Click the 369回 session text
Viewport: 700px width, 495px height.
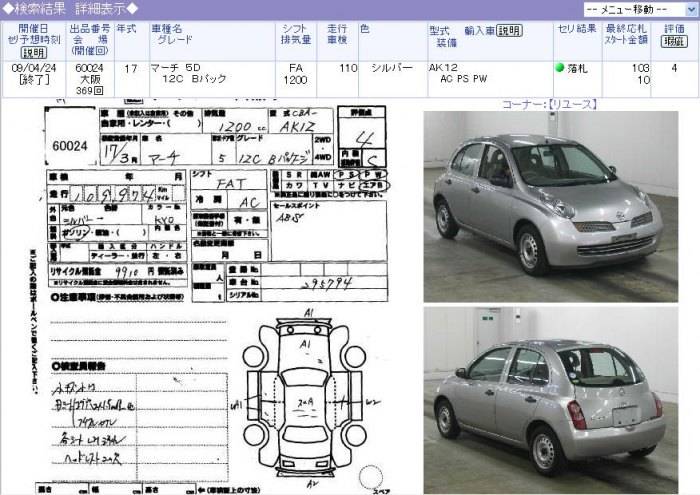89,91
